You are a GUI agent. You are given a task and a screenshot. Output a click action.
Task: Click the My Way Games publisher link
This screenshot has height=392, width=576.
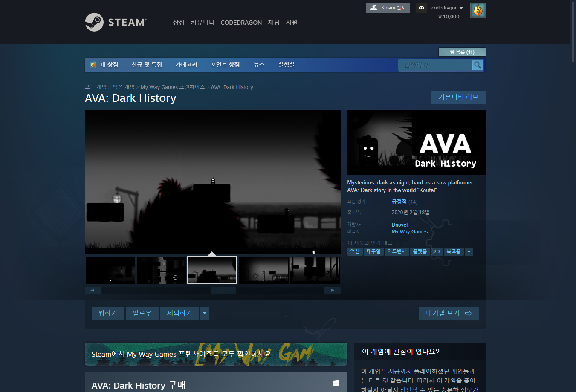click(x=410, y=232)
